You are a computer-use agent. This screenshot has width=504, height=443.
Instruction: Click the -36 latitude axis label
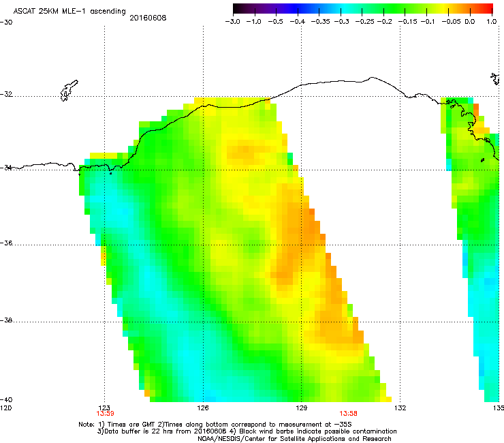[6, 243]
